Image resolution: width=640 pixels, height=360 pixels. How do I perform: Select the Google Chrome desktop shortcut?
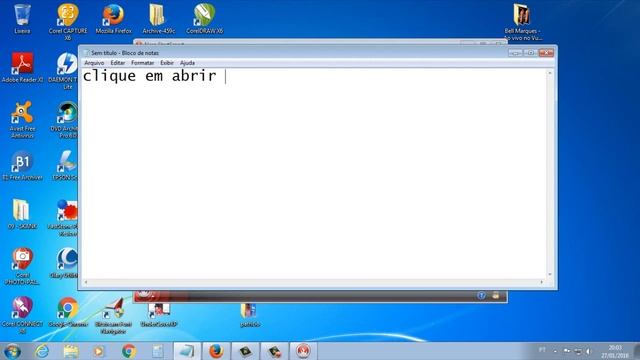point(68,313)
